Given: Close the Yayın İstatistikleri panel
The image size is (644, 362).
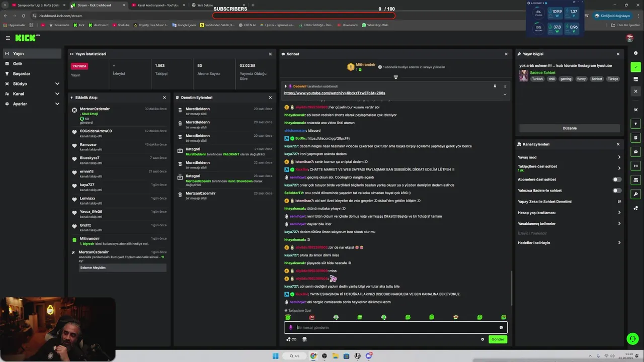Looking at the screenshot, I should tap(270, 54).
